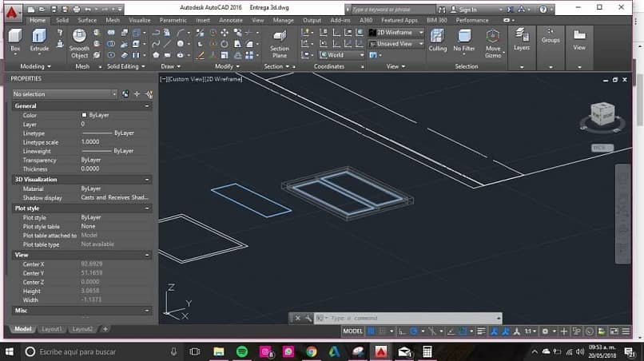Switch to the Mesh ribbon tab
Viewport: 644px width, 361px height.
pyautogui.click(x=113, y=20)
